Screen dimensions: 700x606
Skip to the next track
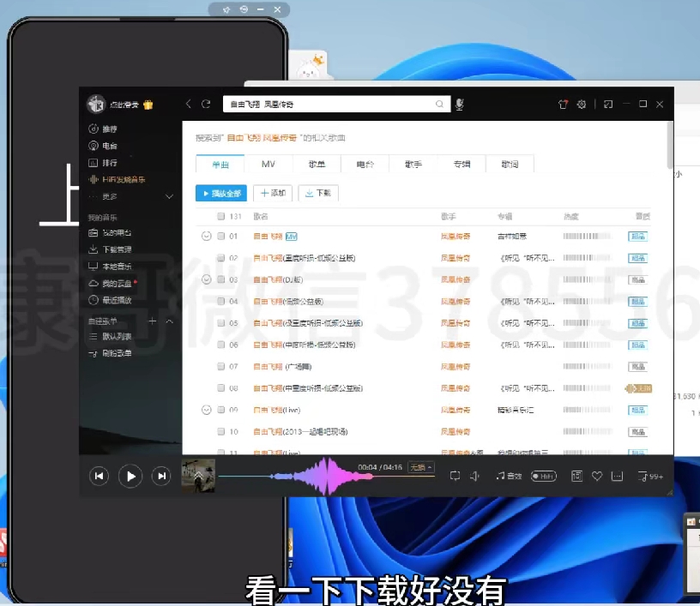(x=160, y=476)
